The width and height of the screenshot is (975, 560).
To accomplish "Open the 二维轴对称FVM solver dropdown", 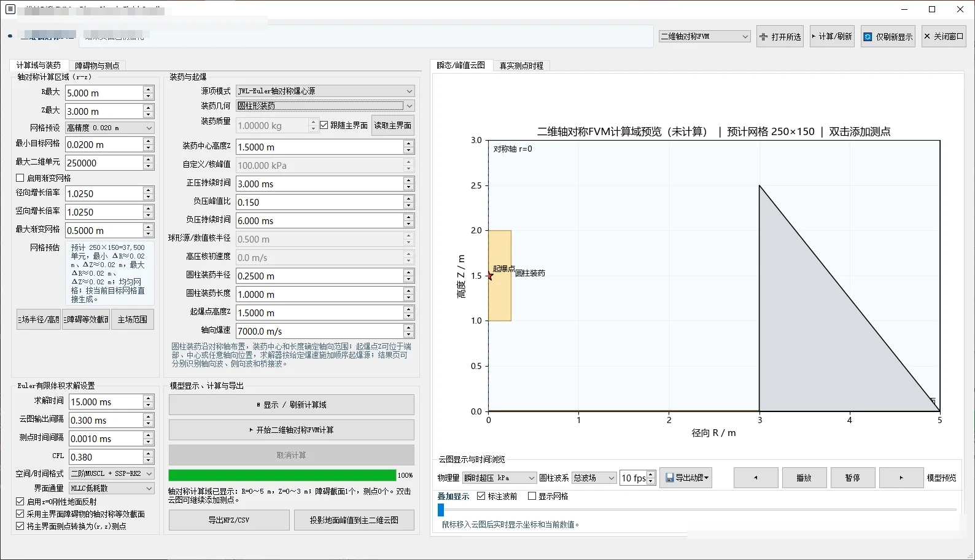I will pyautogui.click(x=705, y=37).
